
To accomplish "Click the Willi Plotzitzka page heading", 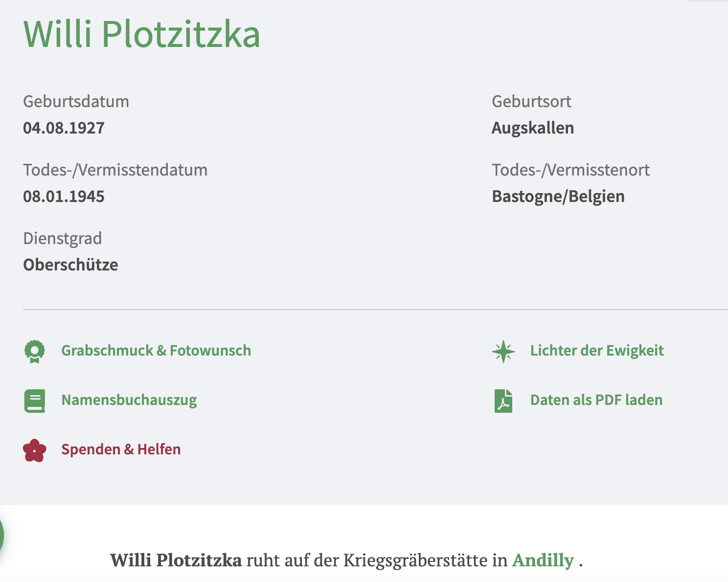I will pyautogui.click(x=141, y=34).
